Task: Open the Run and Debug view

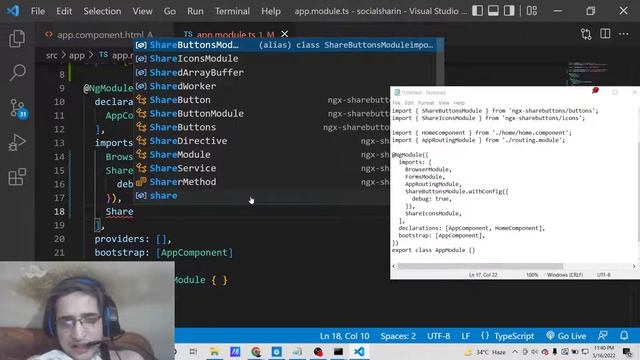Action: [17, 142]
